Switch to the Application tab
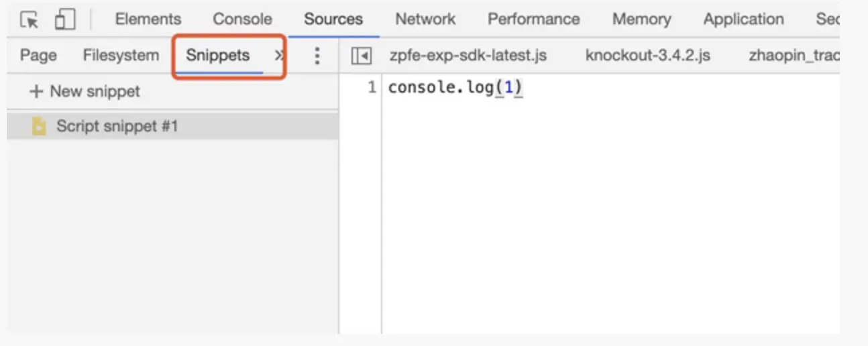The image size is (868, 346). coord(743,19)
